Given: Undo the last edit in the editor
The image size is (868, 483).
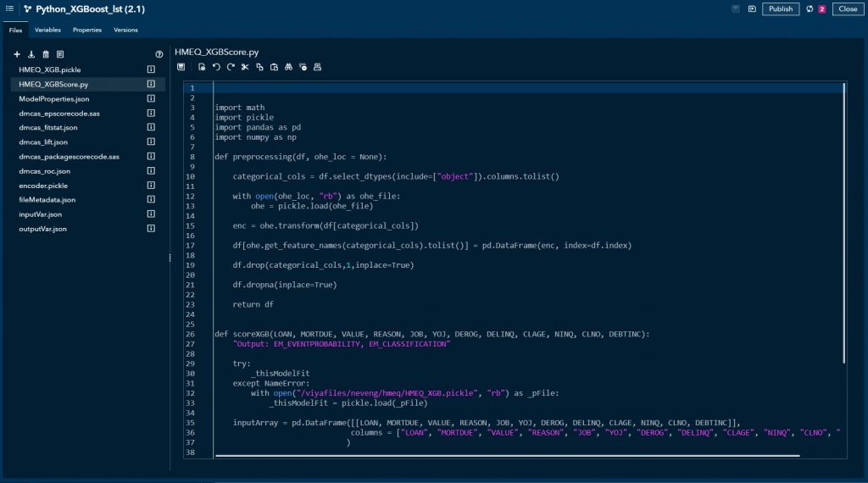Looking at the screenshot, I should (216, 67).
